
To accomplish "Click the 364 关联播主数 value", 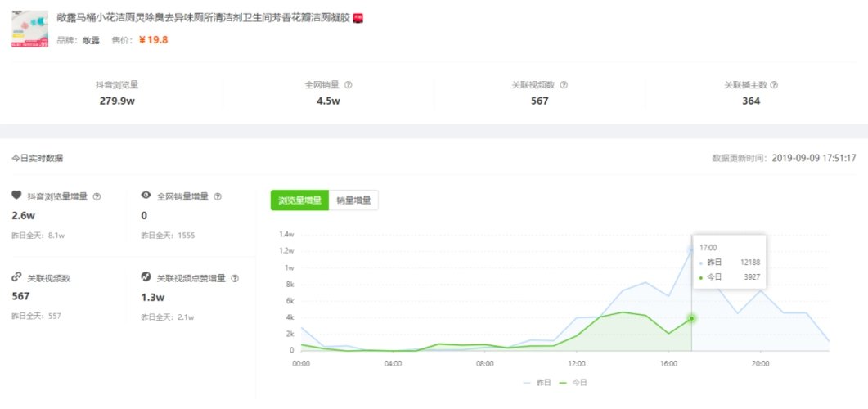I will point(751,101).
